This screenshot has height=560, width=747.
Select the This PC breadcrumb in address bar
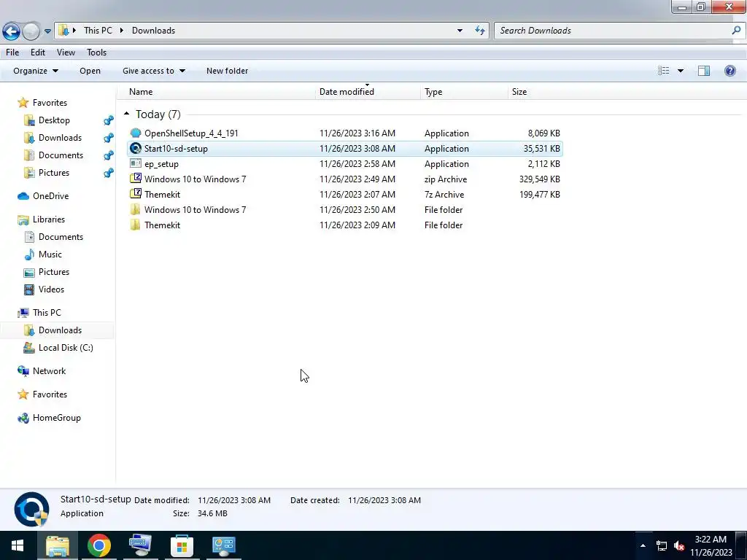coord(98,31)
